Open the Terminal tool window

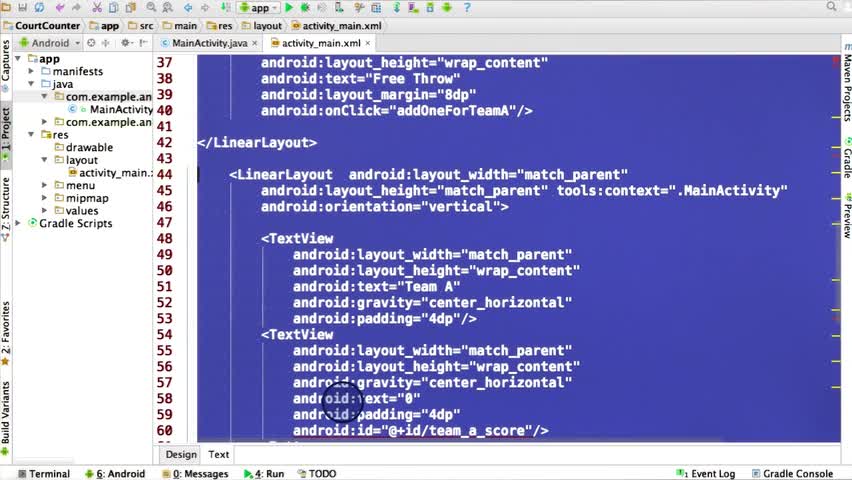[44, 473]
